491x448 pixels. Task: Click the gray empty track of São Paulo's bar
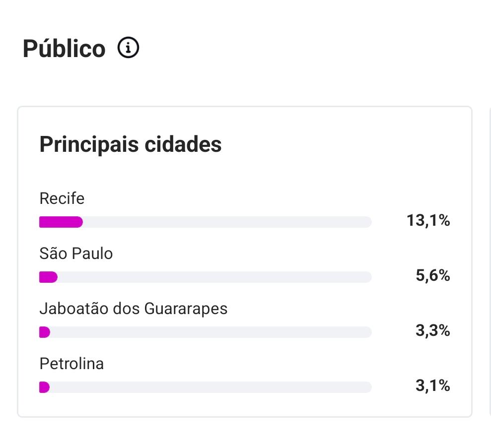(x=214, y=277)
